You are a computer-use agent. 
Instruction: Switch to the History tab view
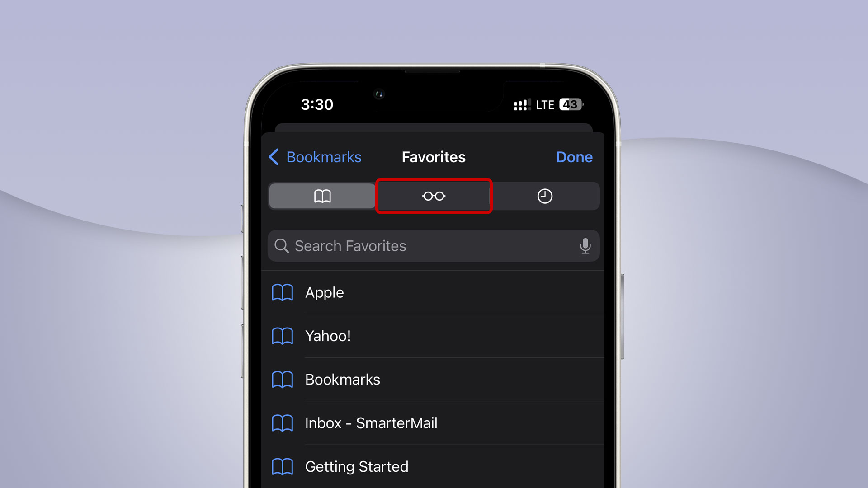(544, 196)
